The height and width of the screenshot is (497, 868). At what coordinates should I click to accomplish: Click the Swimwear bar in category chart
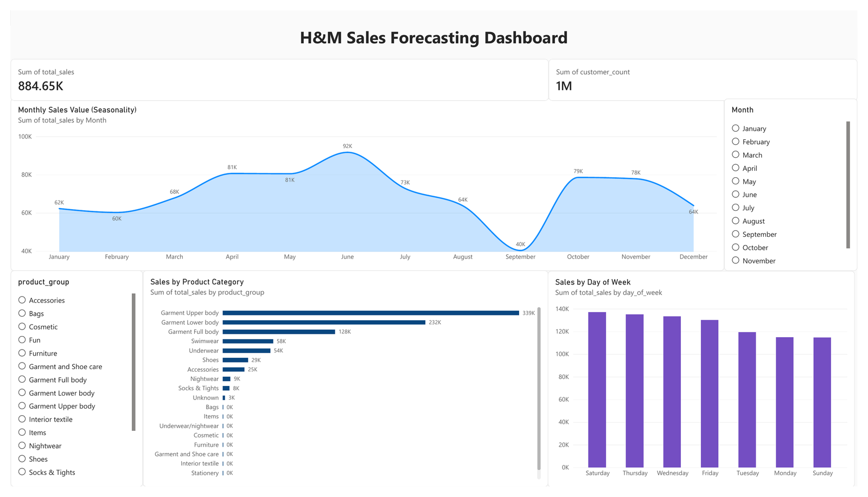click(x=248, y=341)
